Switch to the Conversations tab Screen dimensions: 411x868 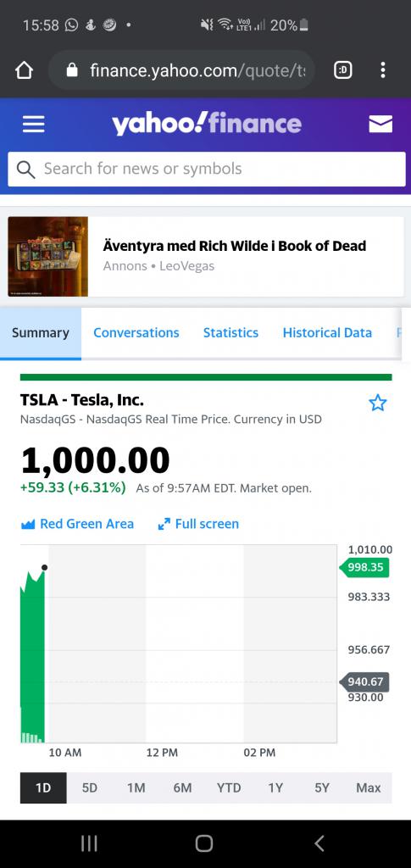136,332
